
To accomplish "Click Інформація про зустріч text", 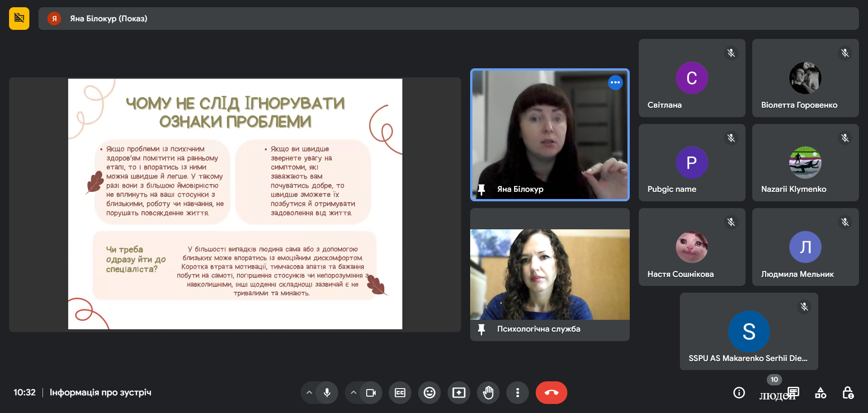I will (x=100, y=393).
